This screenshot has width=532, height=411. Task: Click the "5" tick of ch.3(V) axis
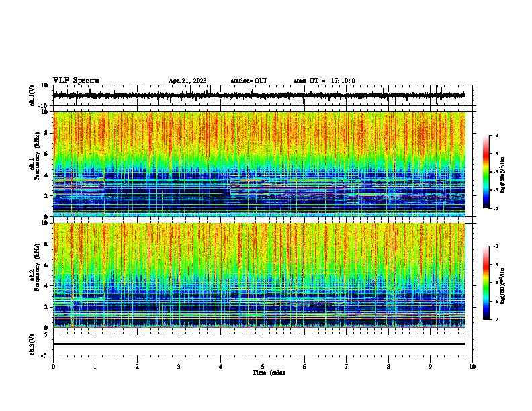(46, 334)
